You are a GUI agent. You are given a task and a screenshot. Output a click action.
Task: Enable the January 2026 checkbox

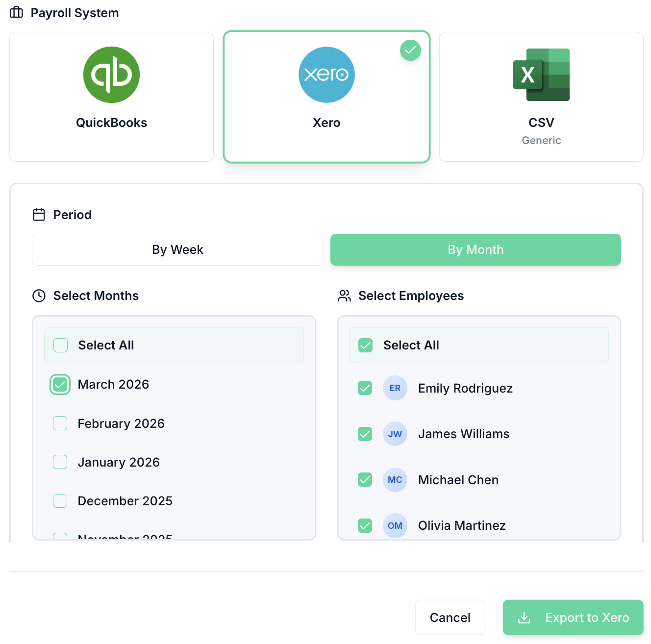click(x=60, y=462)
